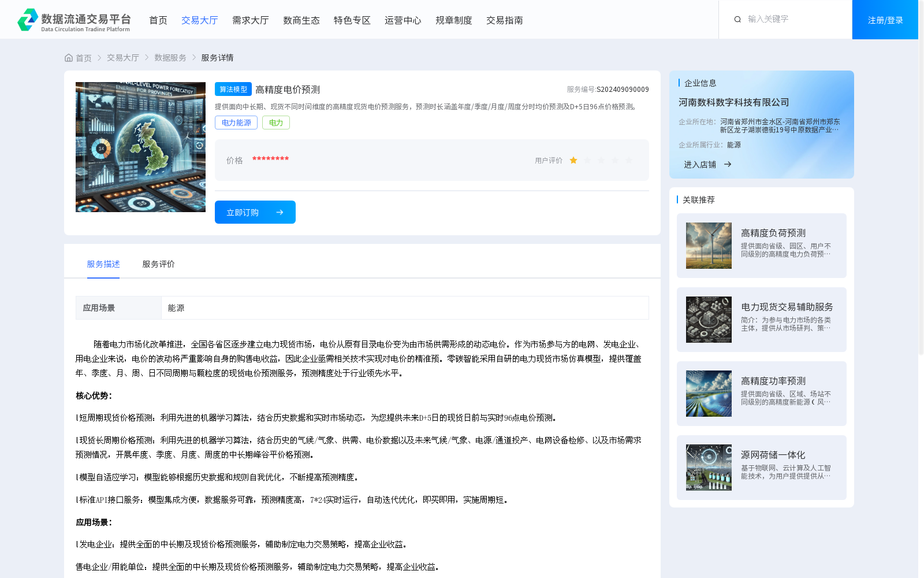Click thumbnail of 源网荷储一体化

click(x=709, y=468)
